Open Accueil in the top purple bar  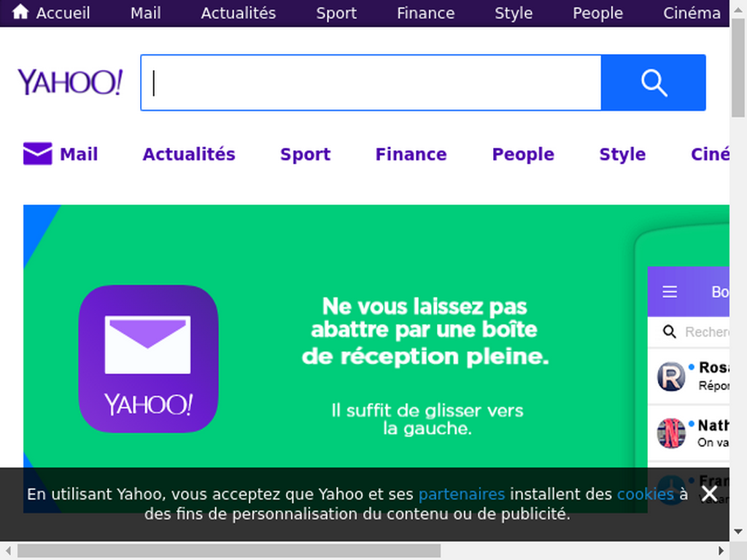[63, 13]
